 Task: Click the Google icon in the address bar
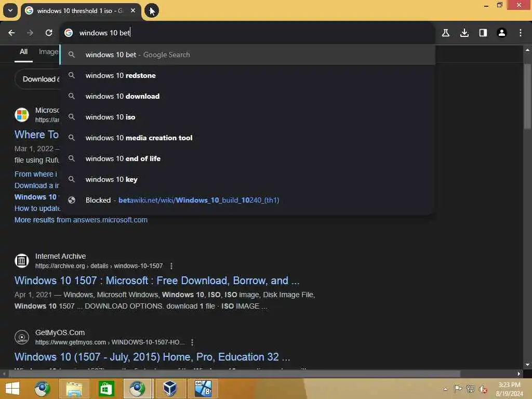(x=69, y=33)
